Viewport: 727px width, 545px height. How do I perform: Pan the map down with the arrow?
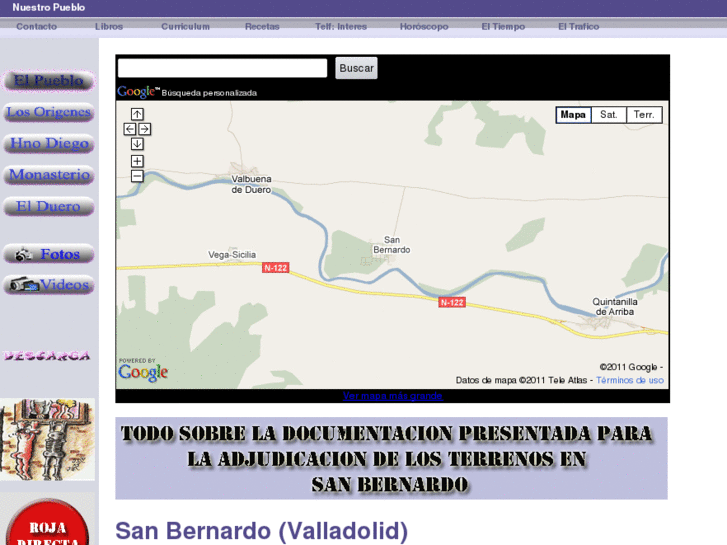[137, 144]
